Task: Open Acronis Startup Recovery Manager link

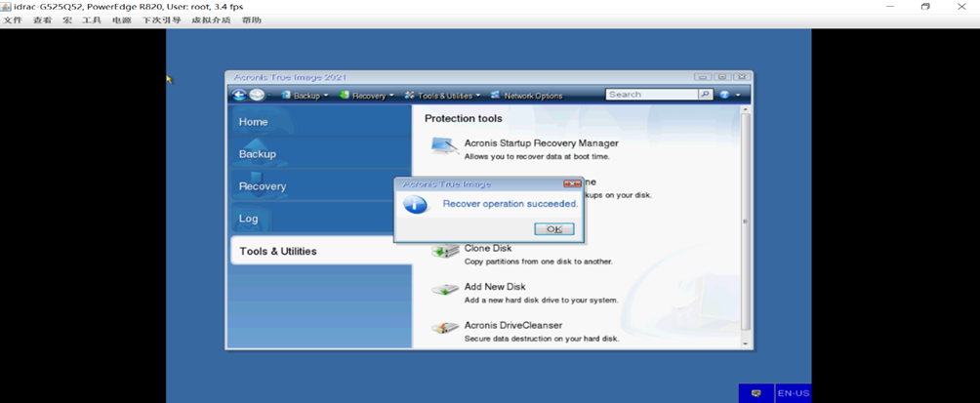Action: [542, 143]
